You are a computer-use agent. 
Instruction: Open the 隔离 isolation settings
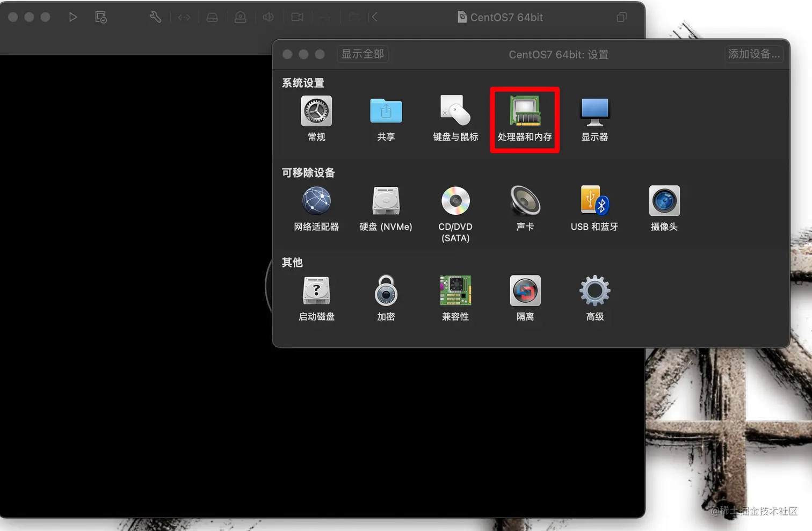(x=525, y=299)
